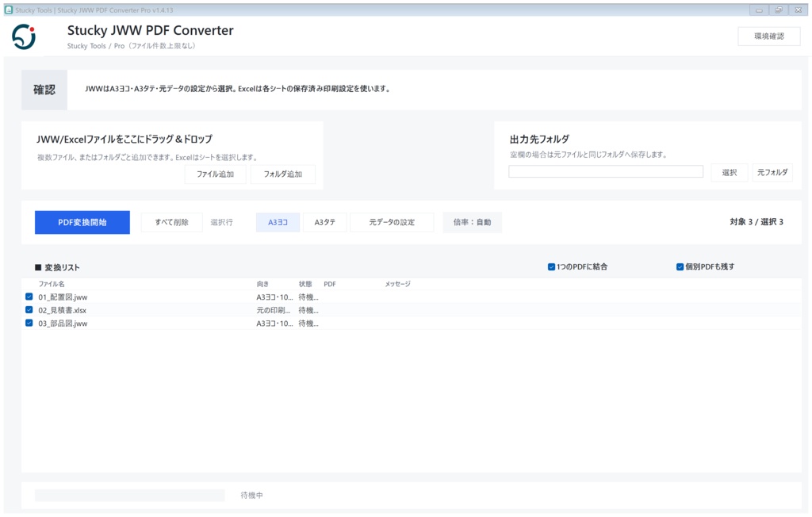Toggle 個別PDFも残す checkbox

point(680,266)
